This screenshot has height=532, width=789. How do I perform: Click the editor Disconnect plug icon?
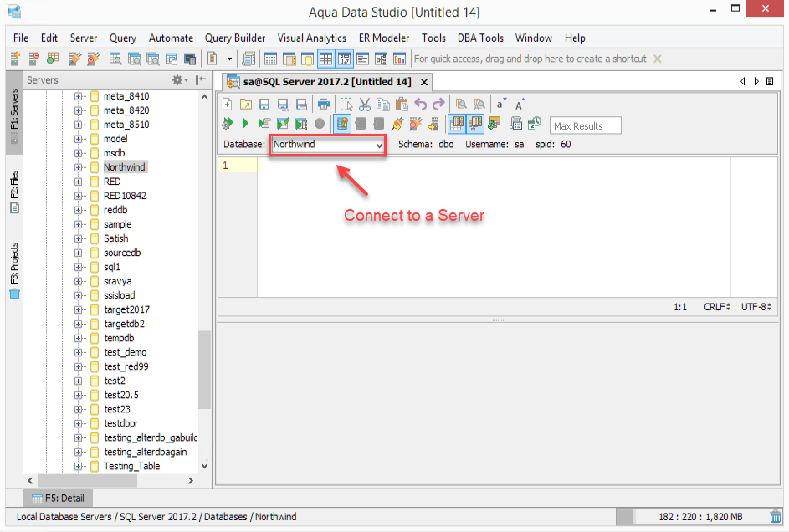(416, 123)
